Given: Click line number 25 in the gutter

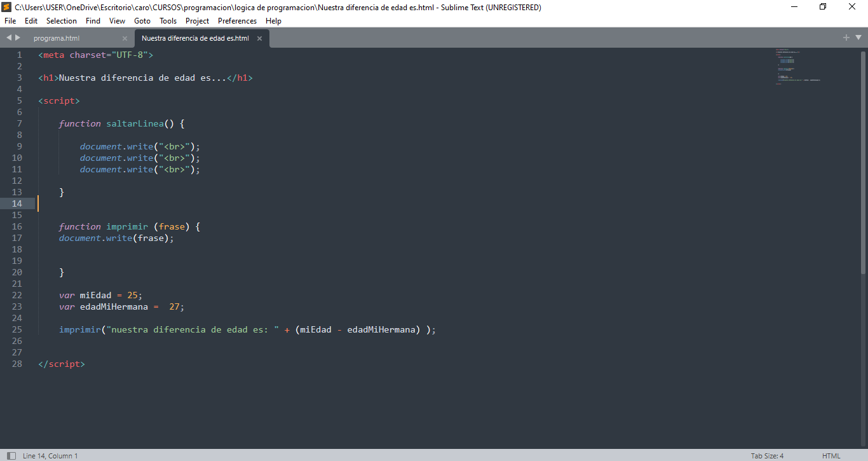Looking at the screenshot, I should [x=17, y=329].
